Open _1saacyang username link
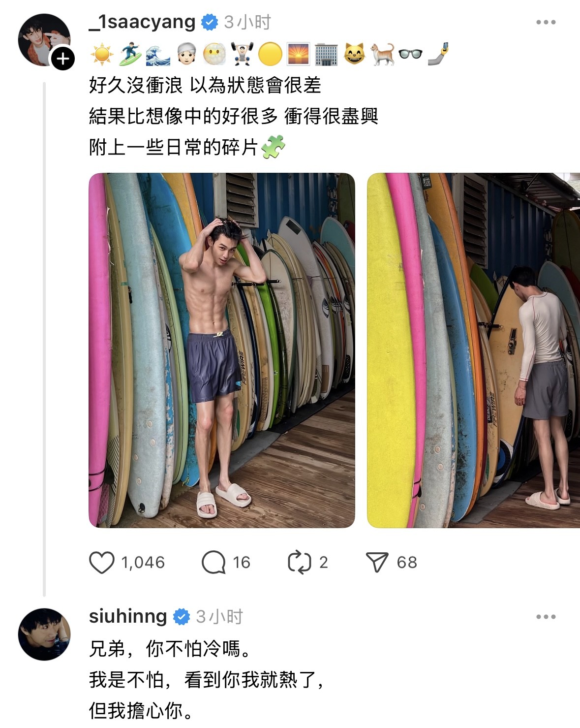This screenshot has height=728, width=580. [x=142, y=22]
